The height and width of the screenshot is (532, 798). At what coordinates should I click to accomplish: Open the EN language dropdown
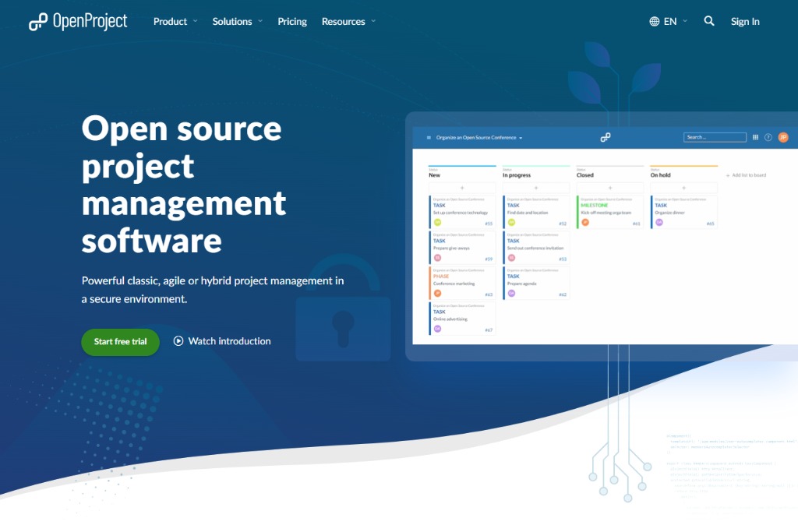(x=670, y=21)
